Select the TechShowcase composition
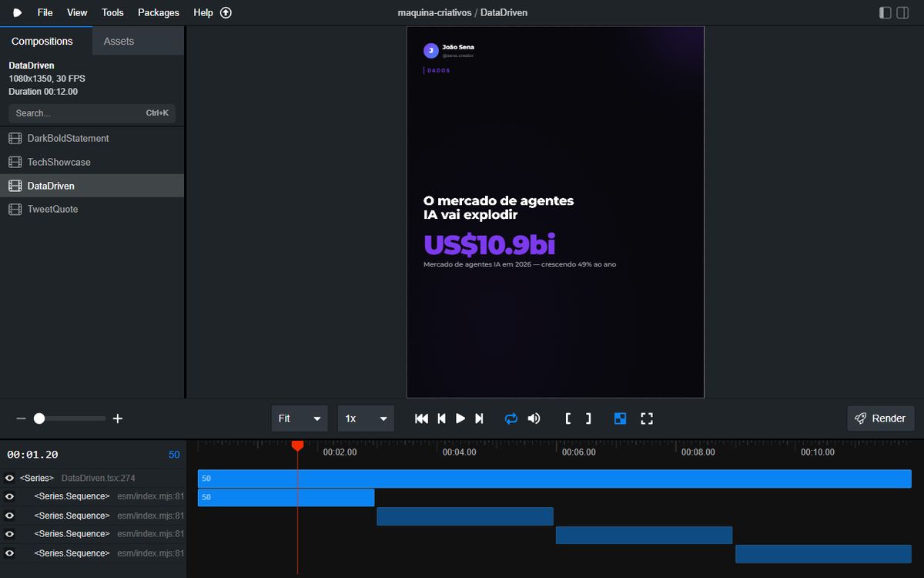 pyautogui.click(x=92, y=162)
